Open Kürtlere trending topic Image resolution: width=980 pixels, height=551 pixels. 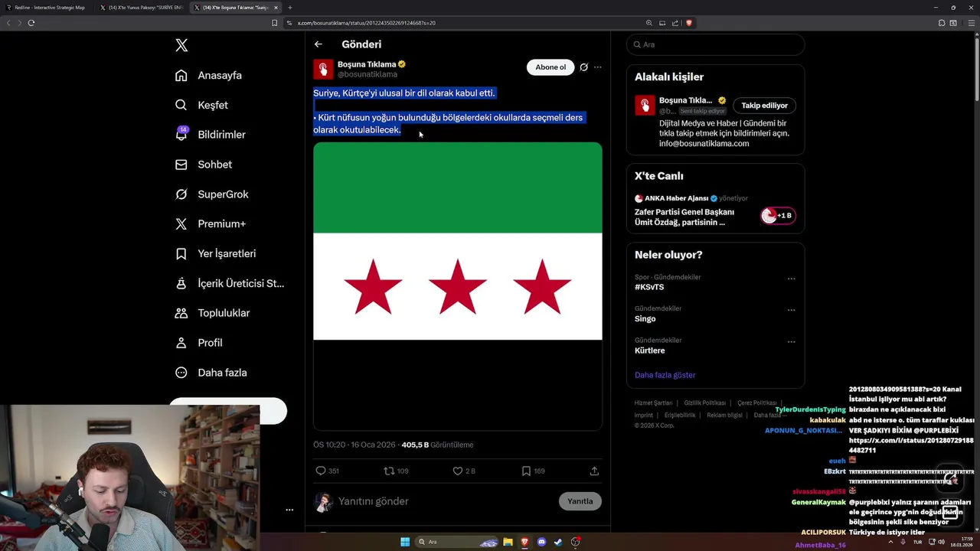tap(650, 350)
